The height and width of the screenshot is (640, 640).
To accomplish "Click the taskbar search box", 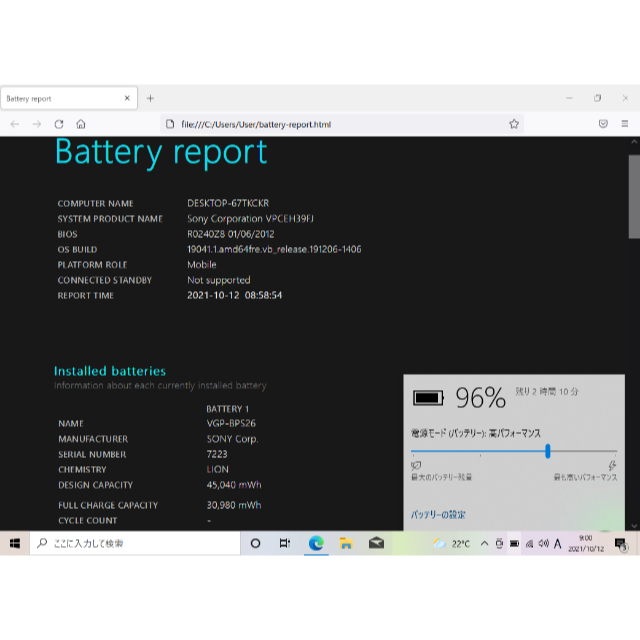I will tap(135, 543).
